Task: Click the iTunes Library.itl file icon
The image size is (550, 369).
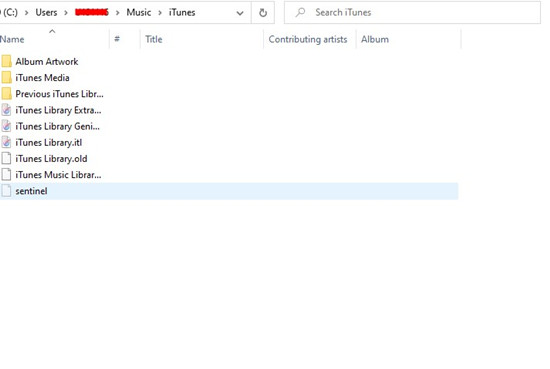Action: click(x=6, y=142)
